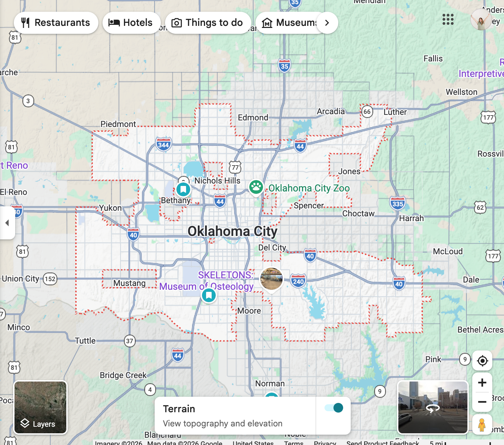Click the Minco label
This screenshot has width=504, height=445.
(19, 327)
